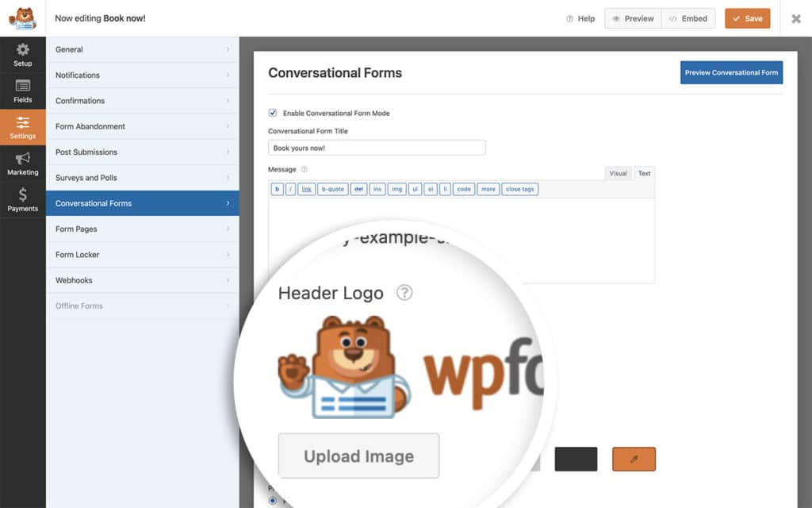Click the Preview Conversational Form button

pos(730,71)
